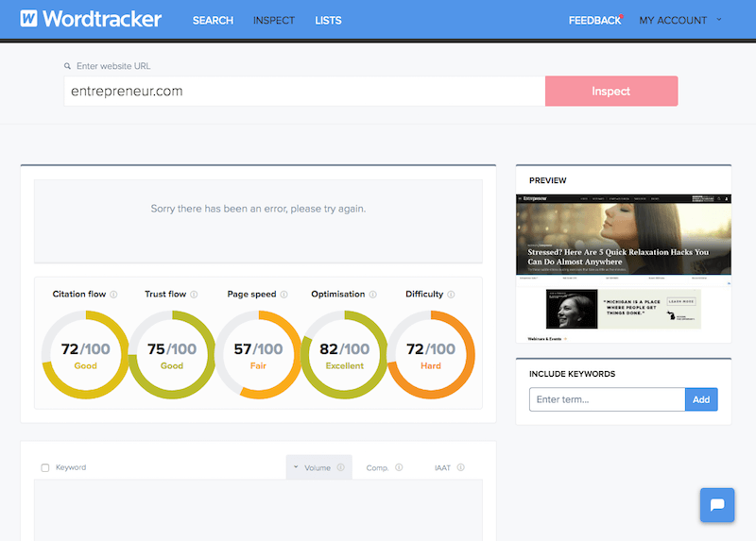Viewport: 756px width, 541px height.
Task: Click the Trust flow 75/100 gauge
Action: point(172,355)
